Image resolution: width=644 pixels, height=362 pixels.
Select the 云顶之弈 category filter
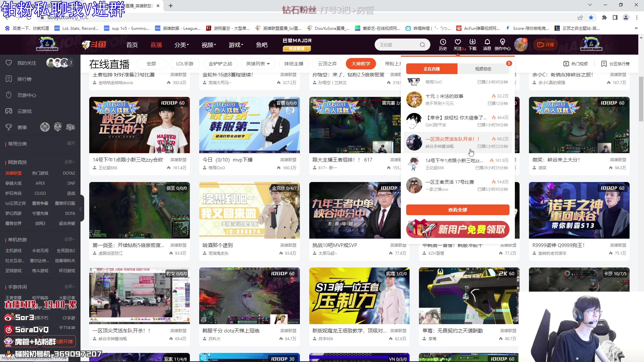(327, 64)
